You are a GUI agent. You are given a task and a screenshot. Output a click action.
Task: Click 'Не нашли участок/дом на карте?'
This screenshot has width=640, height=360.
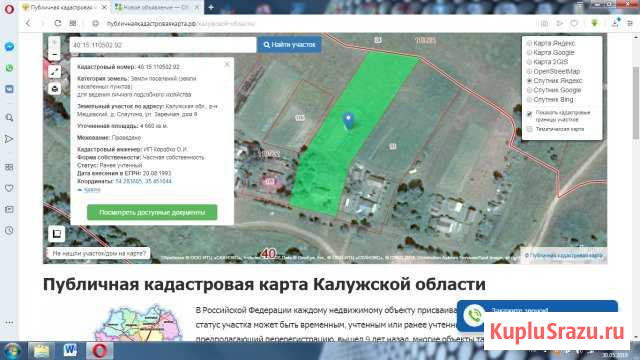click(x=99, y=253)
